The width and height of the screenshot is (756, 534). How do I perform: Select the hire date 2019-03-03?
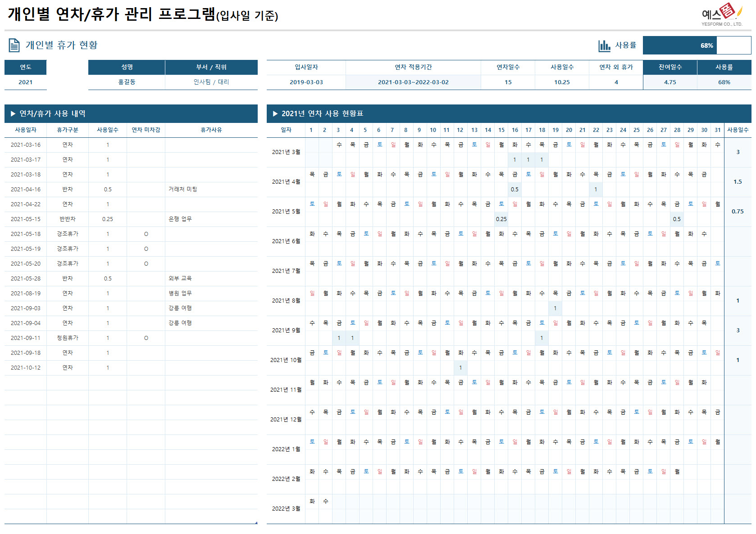pos(306,82)
